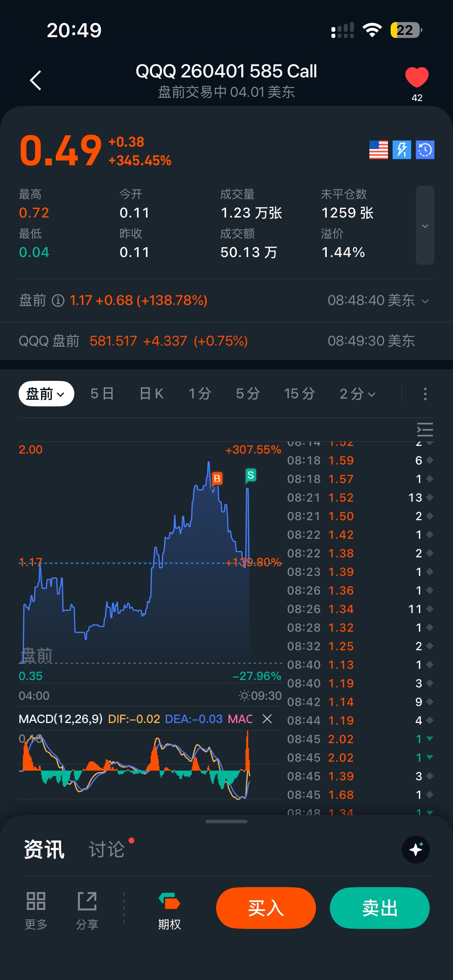Open the 盘前 chart period dropdown
Image resolution: width=453 pixels, height=980 pixels.
pyautogui.click(x=46, y=394)
